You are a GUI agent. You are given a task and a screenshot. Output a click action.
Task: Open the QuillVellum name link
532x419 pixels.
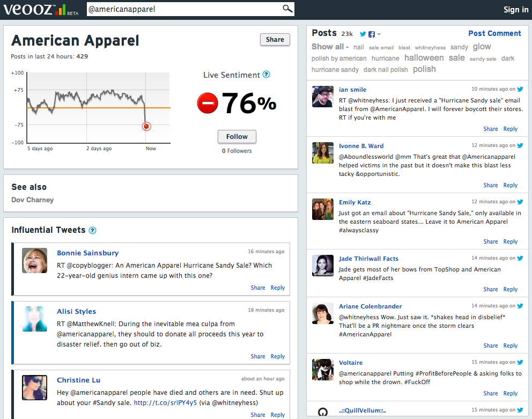(x=363, y=410)
